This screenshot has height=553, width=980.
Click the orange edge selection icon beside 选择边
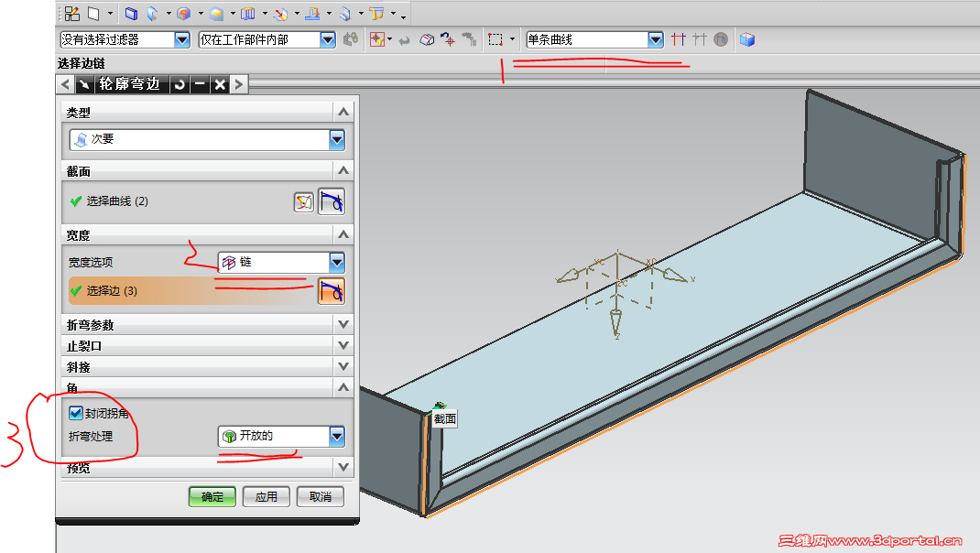tap(332, 291)
